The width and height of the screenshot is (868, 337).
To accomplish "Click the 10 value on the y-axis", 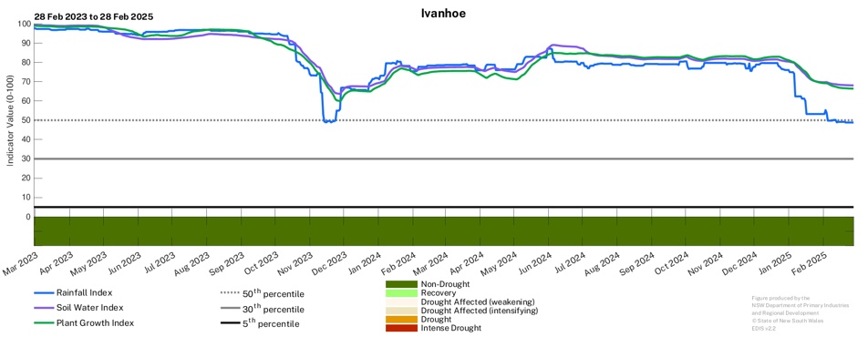I will coord(26,198).
